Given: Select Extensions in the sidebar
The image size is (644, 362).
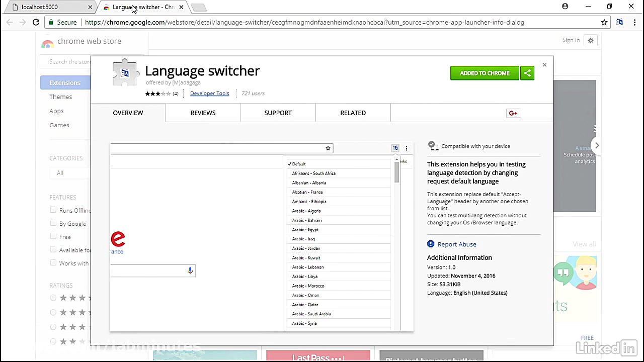Looking at the screenshot, I should [x=65, y=82].
